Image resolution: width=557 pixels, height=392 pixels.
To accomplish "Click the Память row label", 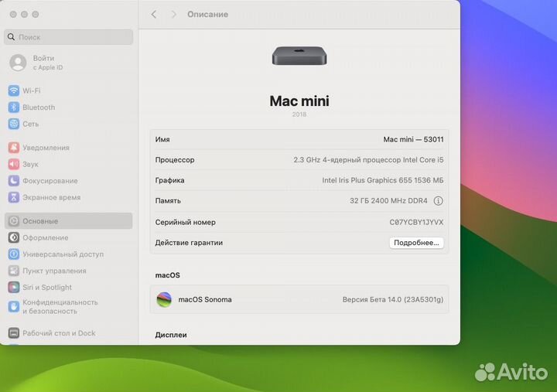I will (168, 201).
